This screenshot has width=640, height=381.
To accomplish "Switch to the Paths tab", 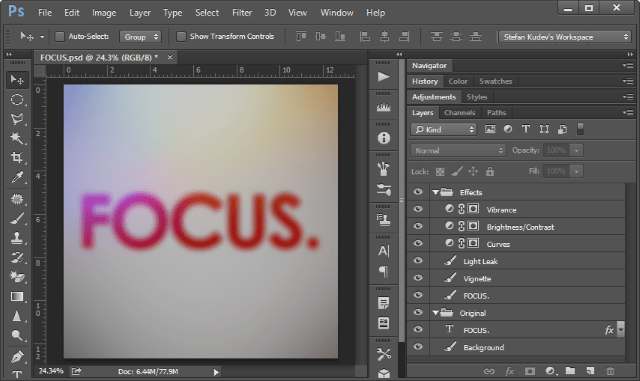I will pos(496,113).
